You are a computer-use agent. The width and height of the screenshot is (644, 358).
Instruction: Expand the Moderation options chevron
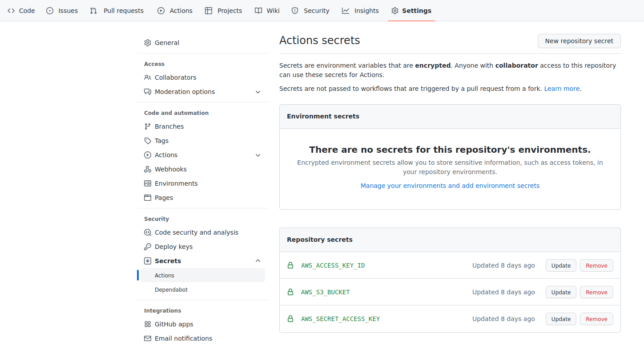point(258,92)
